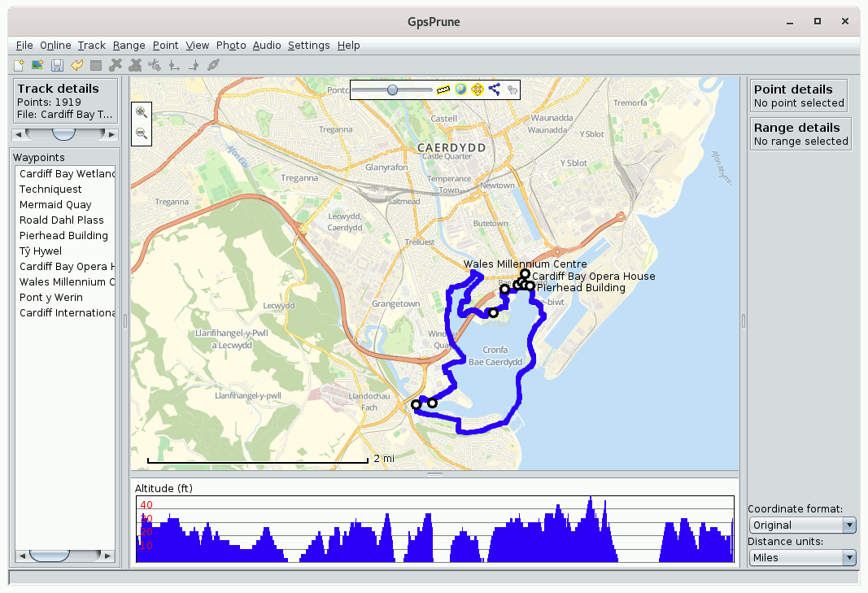
Task: Select the Pierhead Building waypoint
Action: tap(63, 236)
